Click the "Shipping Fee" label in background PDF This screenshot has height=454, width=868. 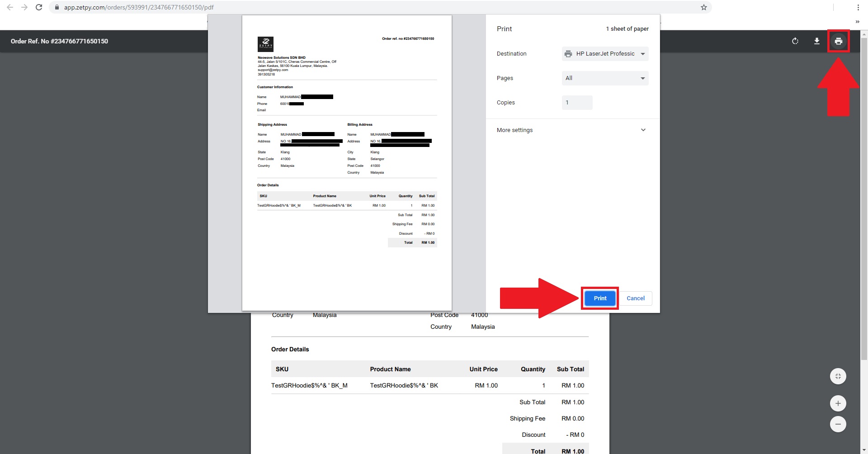coord(528,419)
